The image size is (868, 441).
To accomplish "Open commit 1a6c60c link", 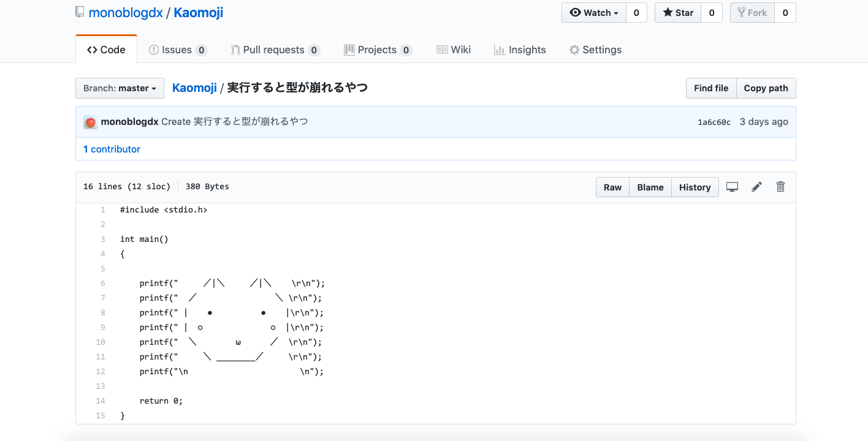I will click(x=714, y=123).
